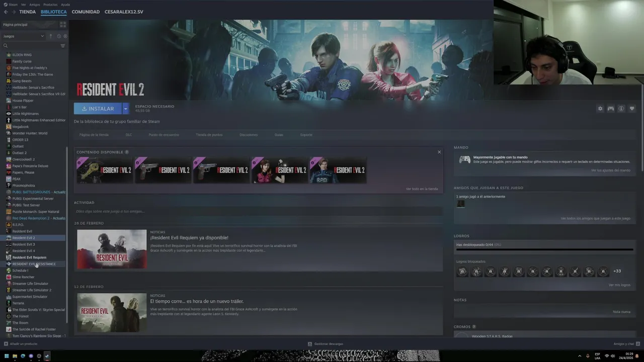Open File Explorer from the taskbar
Viewport: 644px width, 362px height.
[15, 356]
